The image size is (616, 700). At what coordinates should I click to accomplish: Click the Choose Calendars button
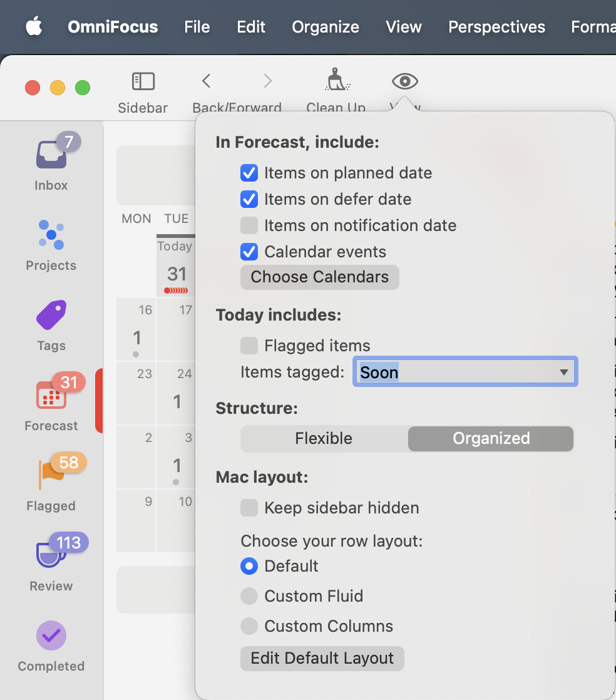pos(319,277)
